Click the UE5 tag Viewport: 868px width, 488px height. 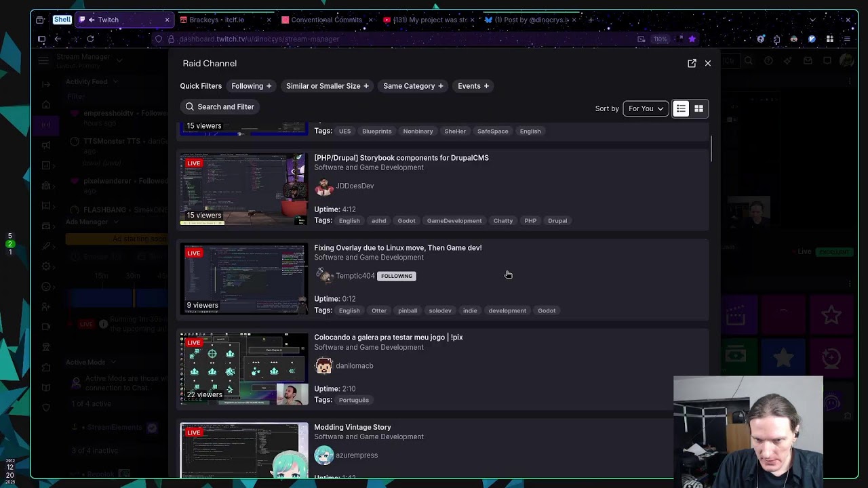click(345, 131)
